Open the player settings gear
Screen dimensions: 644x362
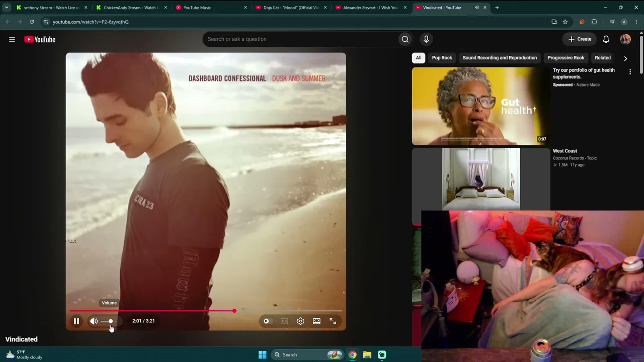(x=300, y=321)
